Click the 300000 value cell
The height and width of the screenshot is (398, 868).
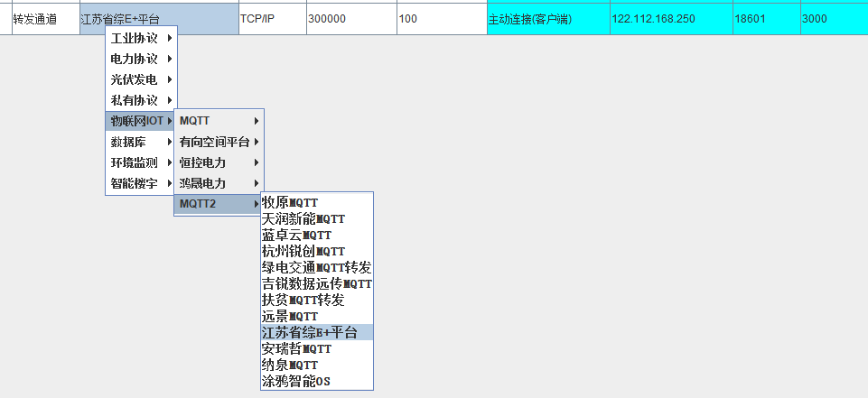[351, 19]
